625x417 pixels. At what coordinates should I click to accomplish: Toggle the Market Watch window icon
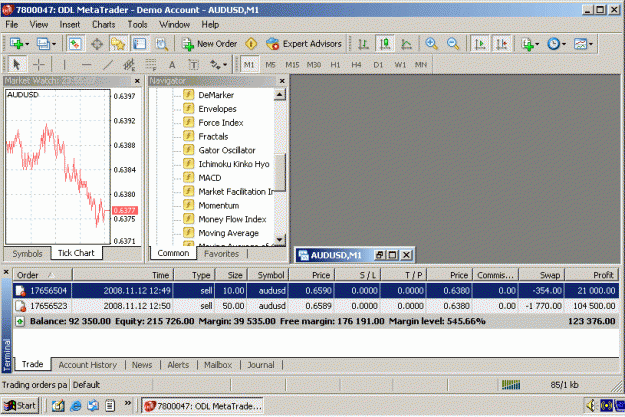coord(75,43)
